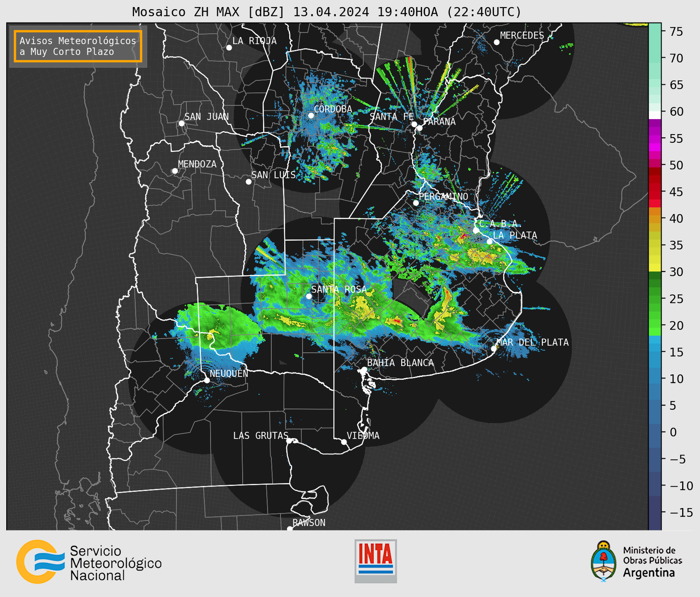Click the CORDOBA city marker dot
Screen dimensions: 700x597
311,115
